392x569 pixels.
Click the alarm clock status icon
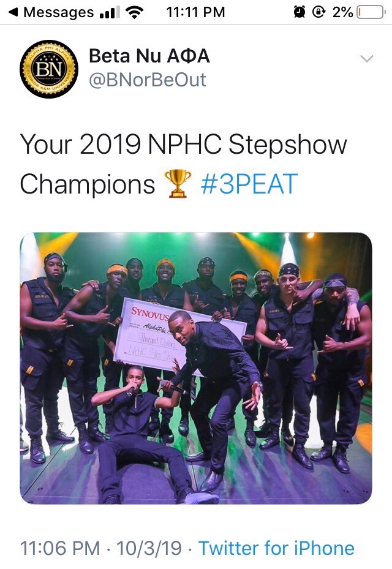300,12
